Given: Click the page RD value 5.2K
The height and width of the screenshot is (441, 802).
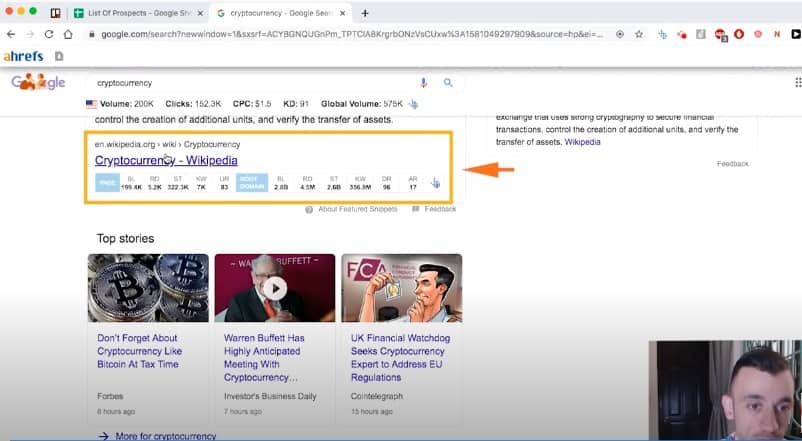Looking at the screenshot, I should tap(154, 187).
